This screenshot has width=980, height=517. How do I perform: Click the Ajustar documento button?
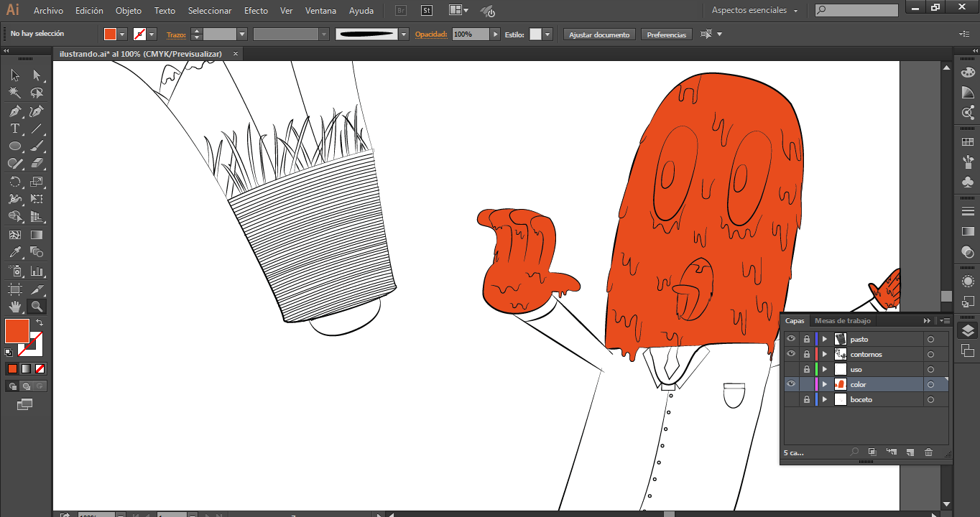click(599, 34)
